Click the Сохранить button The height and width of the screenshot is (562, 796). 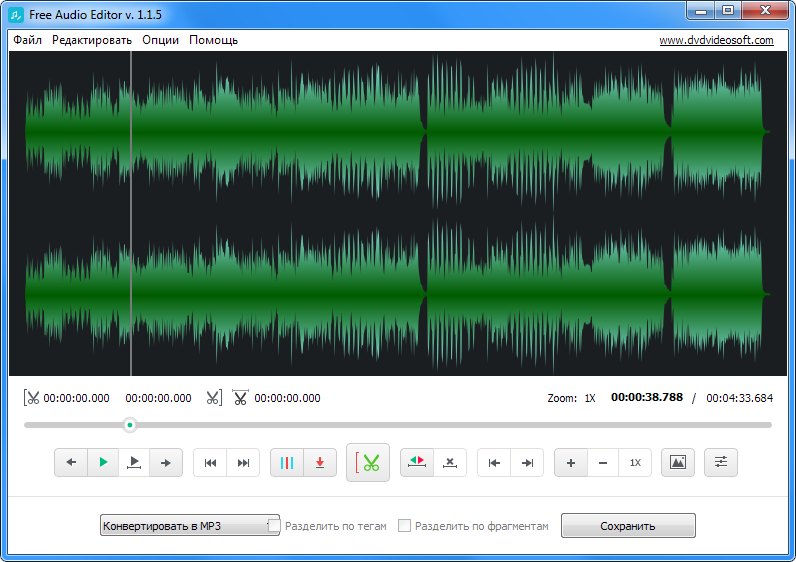(x=628, y=525)
